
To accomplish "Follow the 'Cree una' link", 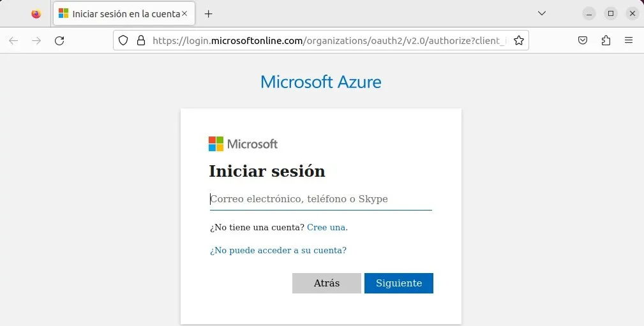I will 326,227.
